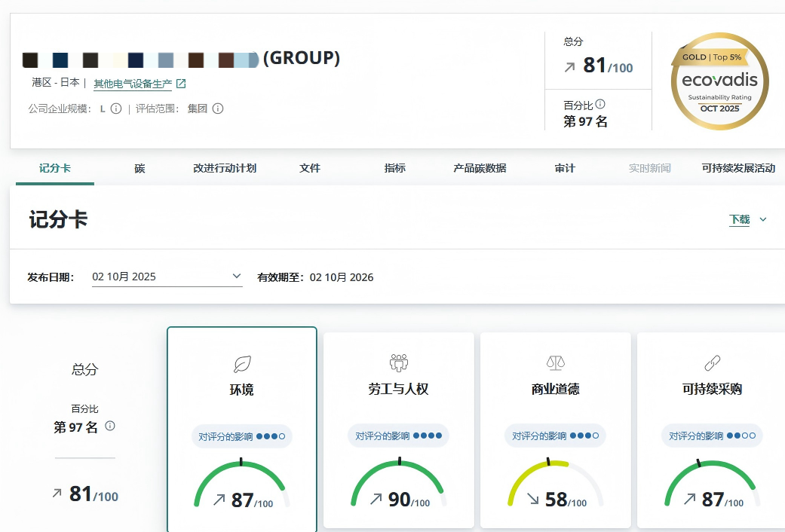Select the chain-link icon on 可持续采购 card
This screenshot has height=532, width=785.
[710, 362]
